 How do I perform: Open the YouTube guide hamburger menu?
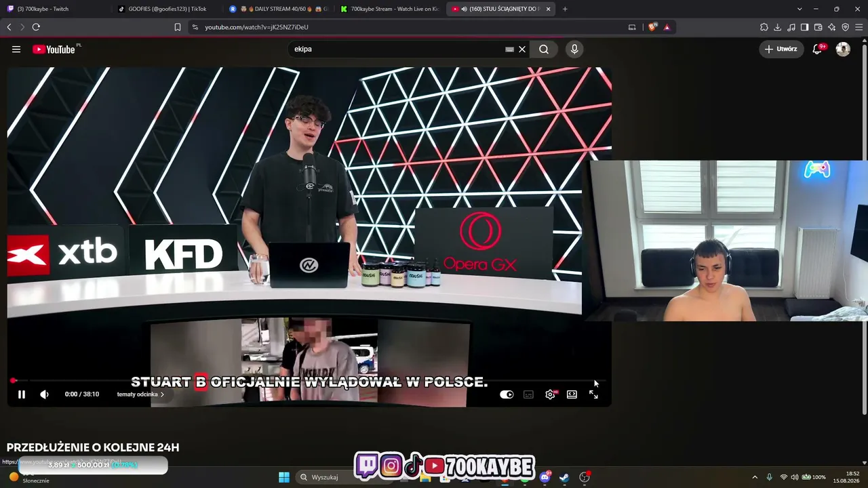pos(16,49)
